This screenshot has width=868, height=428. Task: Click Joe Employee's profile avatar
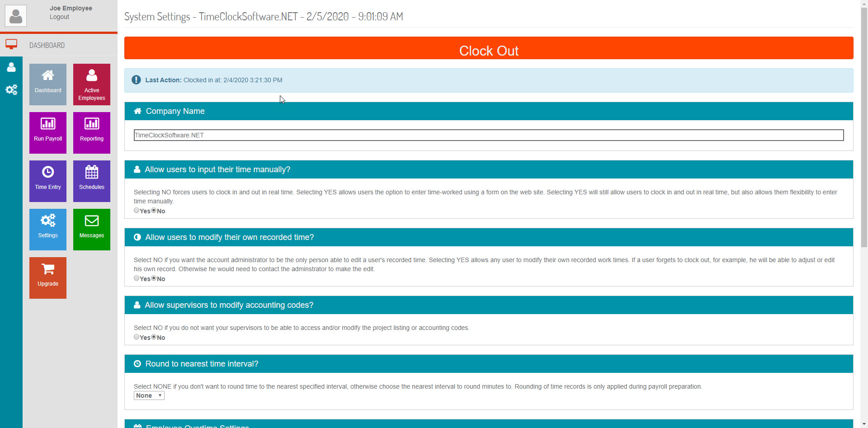(16, 16)
